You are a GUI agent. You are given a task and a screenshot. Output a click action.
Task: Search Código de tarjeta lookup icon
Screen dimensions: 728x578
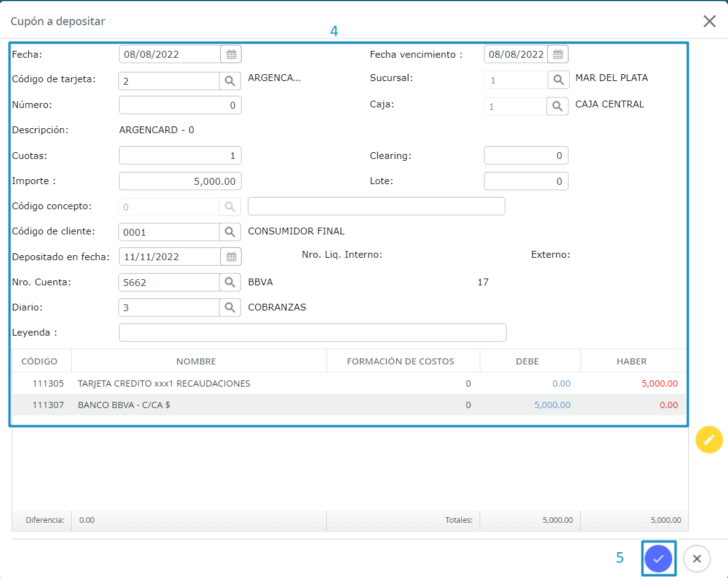(x=230, y=81)
